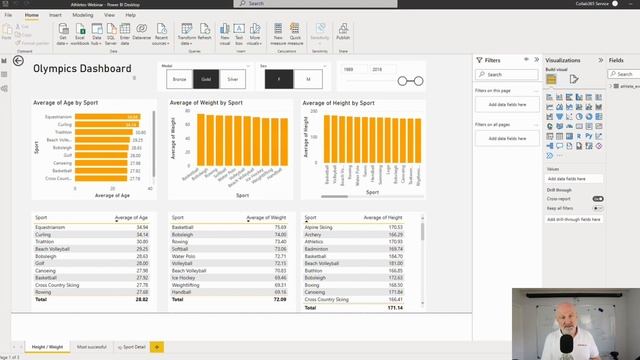640x360 pixels.
Task: Open the Report view from left sidebar
Action: tap(4, 61)
